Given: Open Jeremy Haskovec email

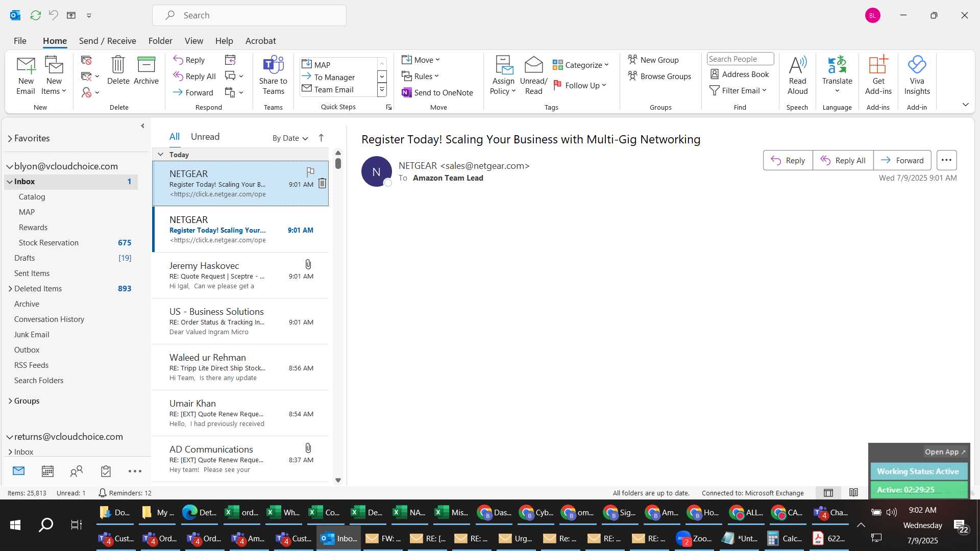Looking at the screenshot, I should 240,275.
